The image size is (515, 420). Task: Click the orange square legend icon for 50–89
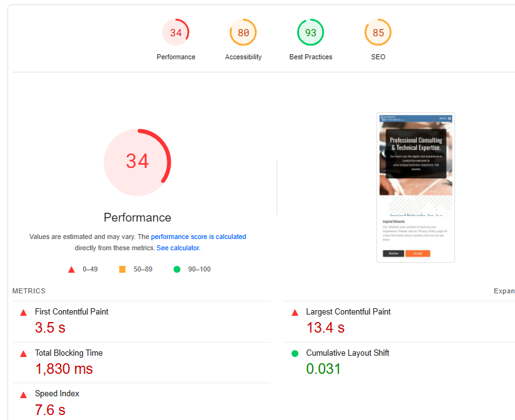pos(122,269)
